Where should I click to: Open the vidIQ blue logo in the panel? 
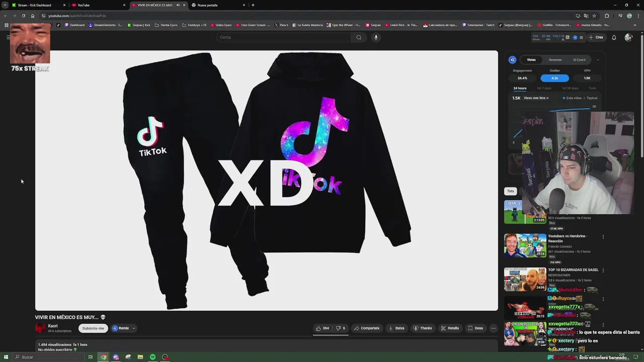512,60
